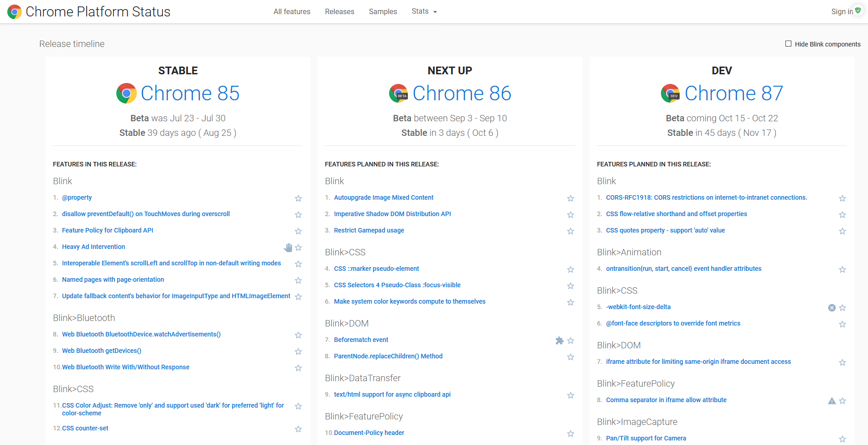This screenshot has width=868, height=445.
Task: Click the hand icon beside Heavy Ad Intervention
Action: (288, 248)
